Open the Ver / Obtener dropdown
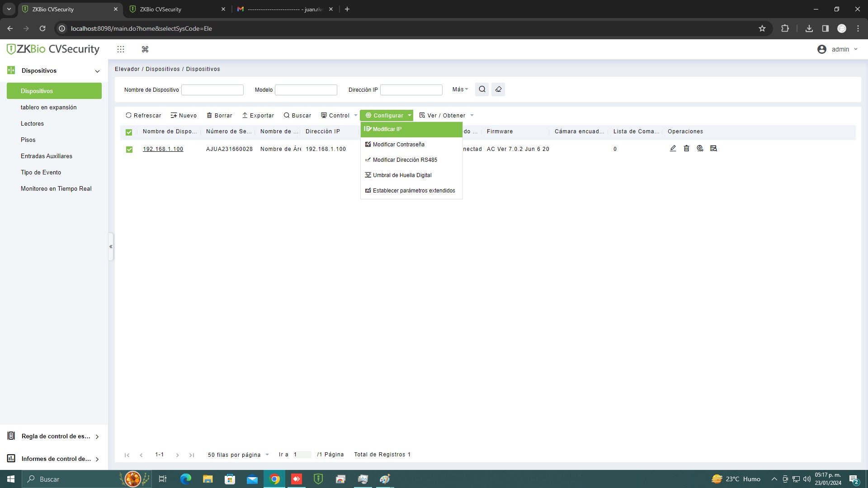The width and height of the screenshot is (868, 488). pyautogui.click(x=446, y=115)
